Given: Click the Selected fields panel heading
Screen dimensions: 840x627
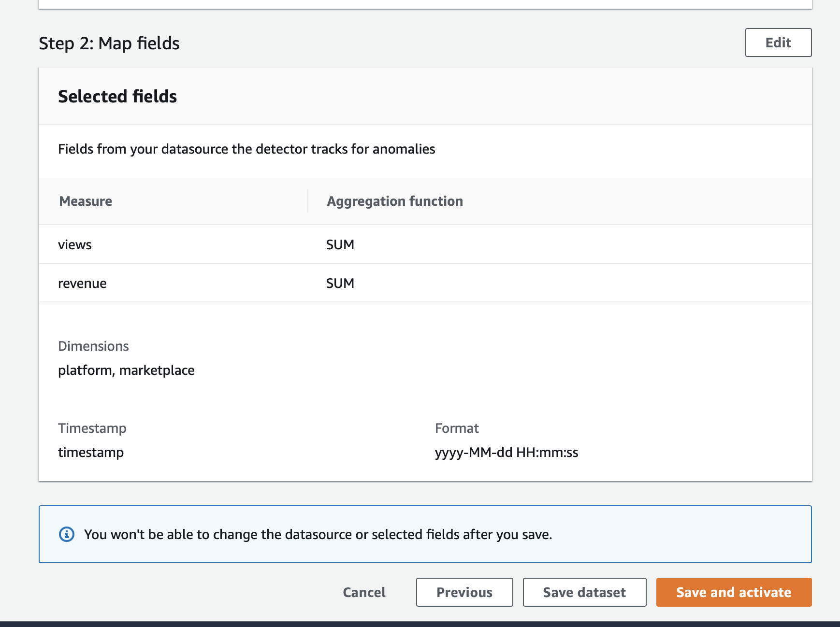Looking at the screenshot, I should click(117, 96).
